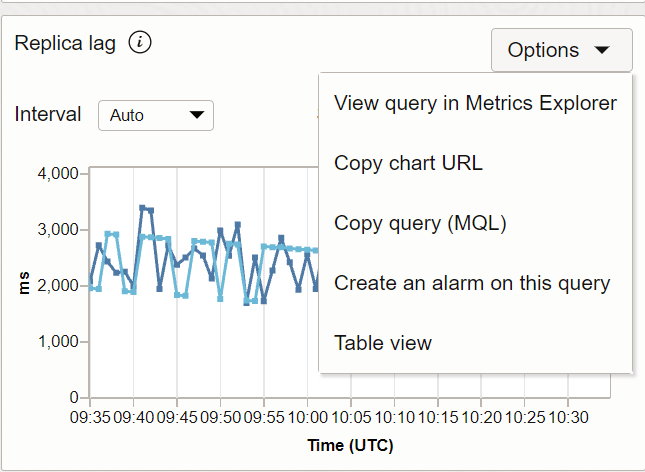Collapse the Options dropdown button
645x472 pixels.
click(561, 50)
